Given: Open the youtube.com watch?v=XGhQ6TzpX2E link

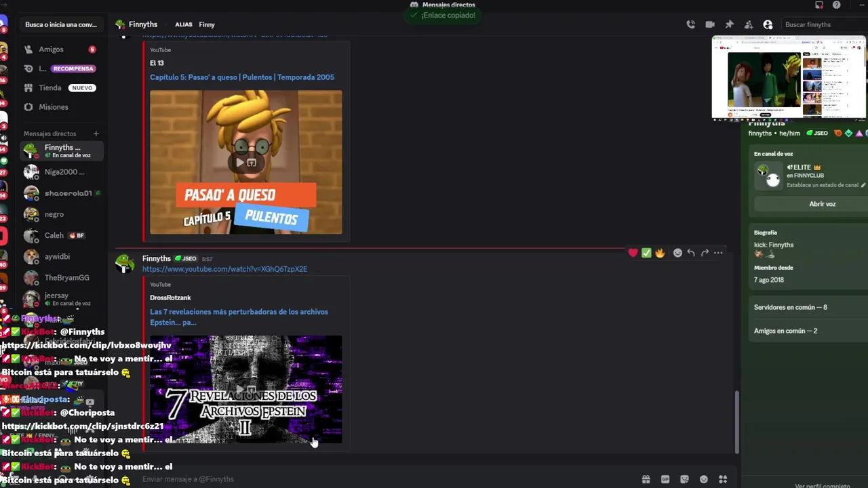Looking at the screenshot, I should [224, 269].
